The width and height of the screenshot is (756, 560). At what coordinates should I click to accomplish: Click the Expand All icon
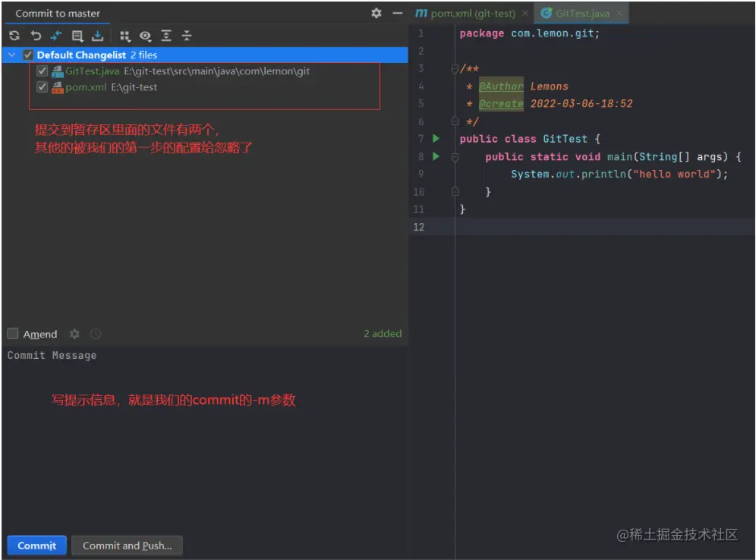[x=166, y=35]
